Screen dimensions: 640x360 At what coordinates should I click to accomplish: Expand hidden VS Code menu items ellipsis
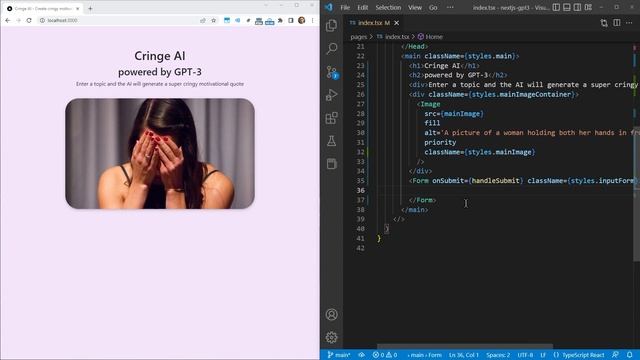click(x=450, y=7)
